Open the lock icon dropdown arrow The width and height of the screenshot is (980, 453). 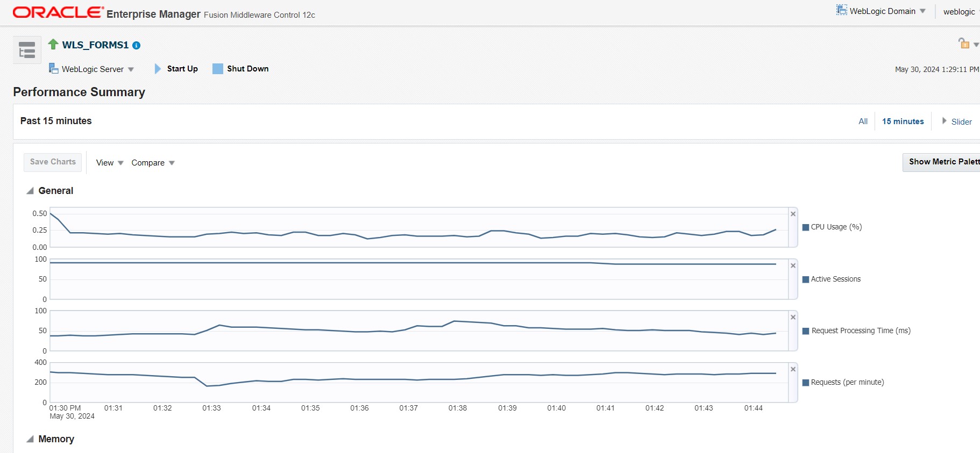pyautogui.click(x=976, y=45)
